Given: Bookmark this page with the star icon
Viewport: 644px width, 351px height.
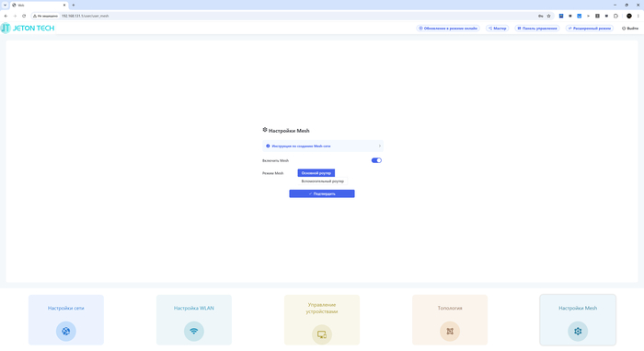Looking at the screenshot, I should coord(548,16).
